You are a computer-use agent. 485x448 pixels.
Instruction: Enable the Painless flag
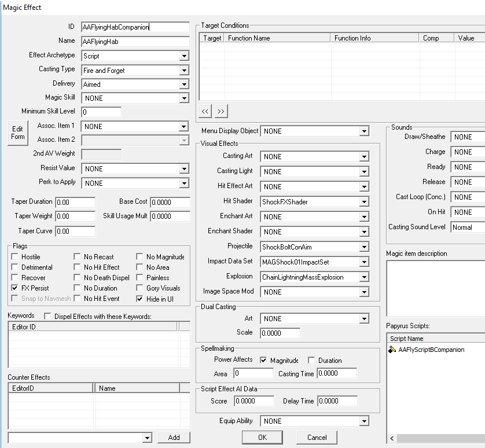click(x=139, y=277)
